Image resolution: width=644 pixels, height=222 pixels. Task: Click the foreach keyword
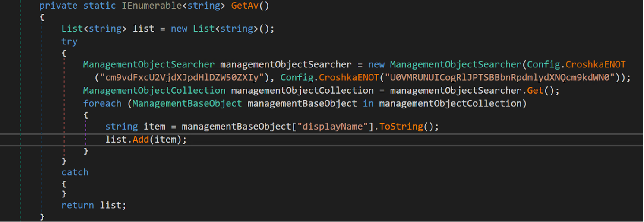click(102, 104)
